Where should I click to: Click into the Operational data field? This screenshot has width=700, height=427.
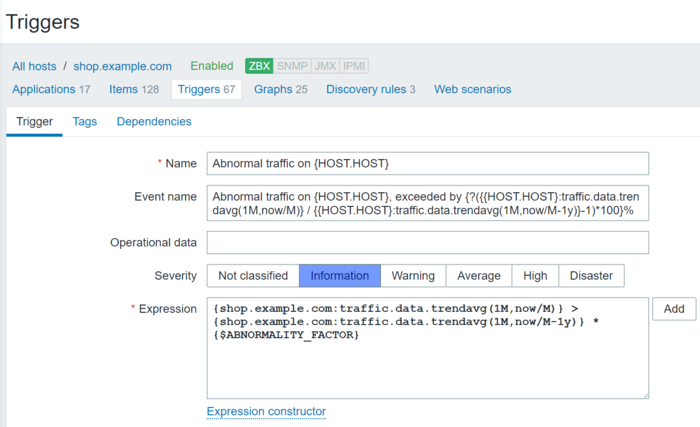point(428,243)
